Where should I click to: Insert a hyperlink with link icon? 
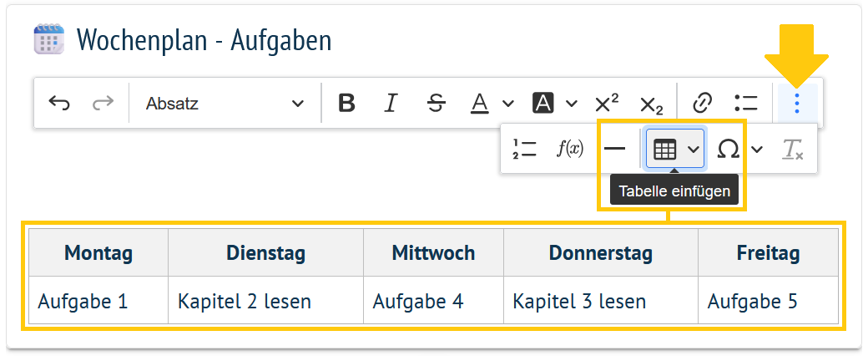(703, 104)
